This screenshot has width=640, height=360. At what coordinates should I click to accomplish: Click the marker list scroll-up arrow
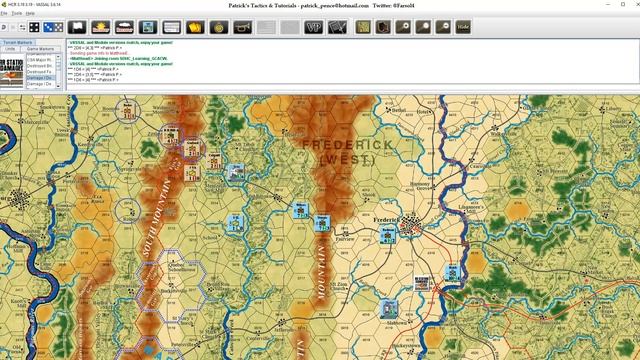point(58,56)
